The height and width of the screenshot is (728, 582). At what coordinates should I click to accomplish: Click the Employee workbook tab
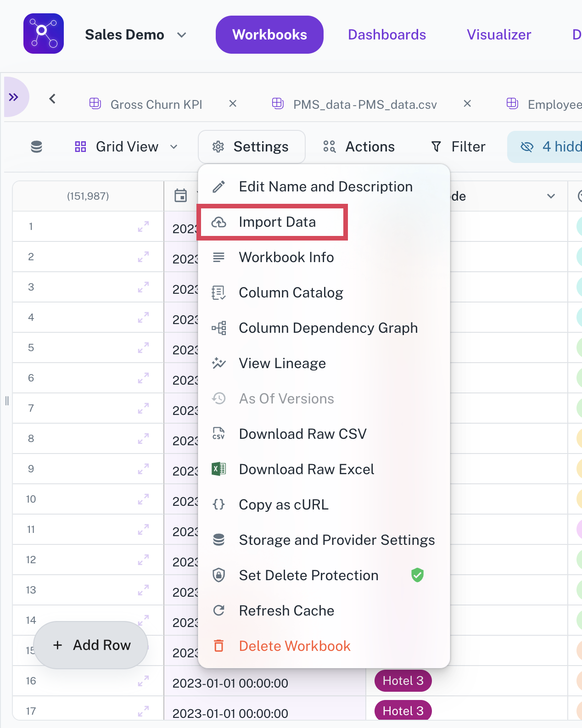(x=544, y=104)
